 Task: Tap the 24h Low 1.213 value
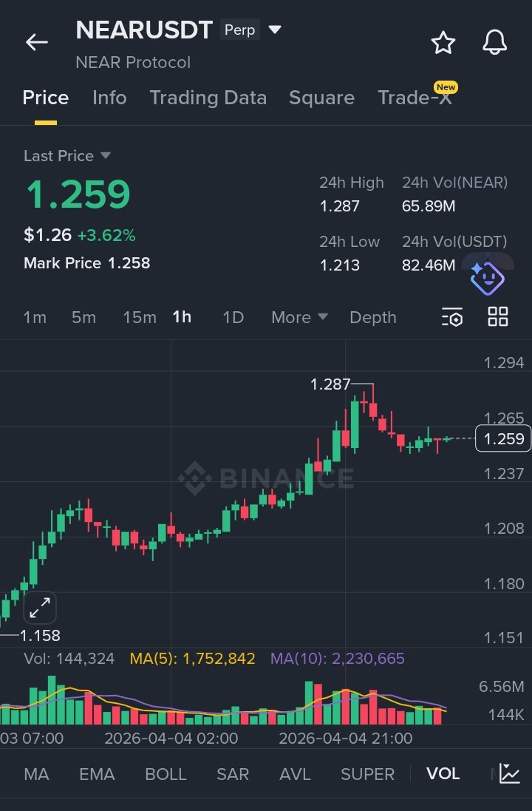(340, 265)
